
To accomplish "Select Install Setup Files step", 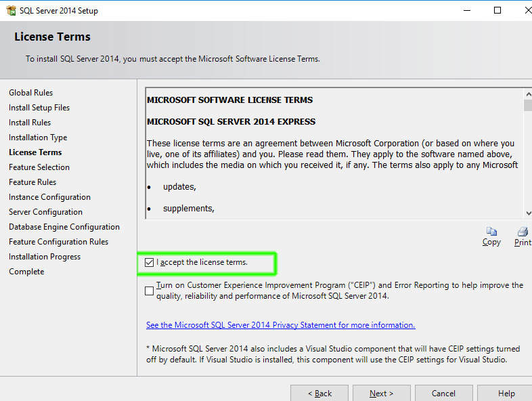I will click(x=39, y=108).
